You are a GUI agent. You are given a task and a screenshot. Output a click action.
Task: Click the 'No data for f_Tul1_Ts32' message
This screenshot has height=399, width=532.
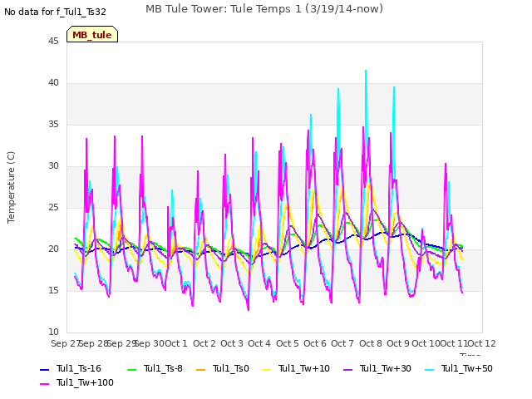pos(55,12)
